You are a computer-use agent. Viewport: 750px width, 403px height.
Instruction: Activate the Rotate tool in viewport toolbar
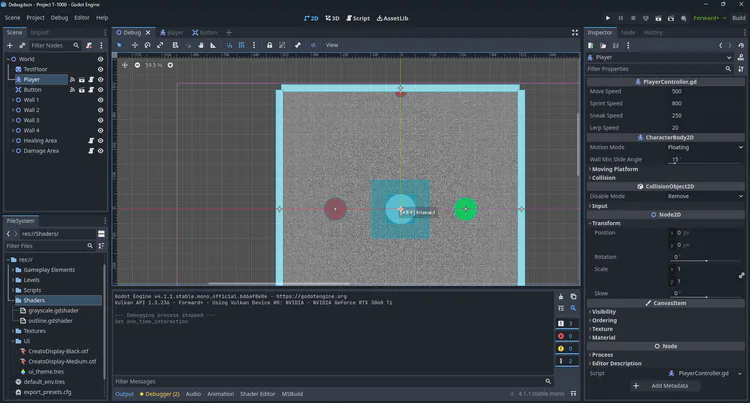(x=147, y=45)
